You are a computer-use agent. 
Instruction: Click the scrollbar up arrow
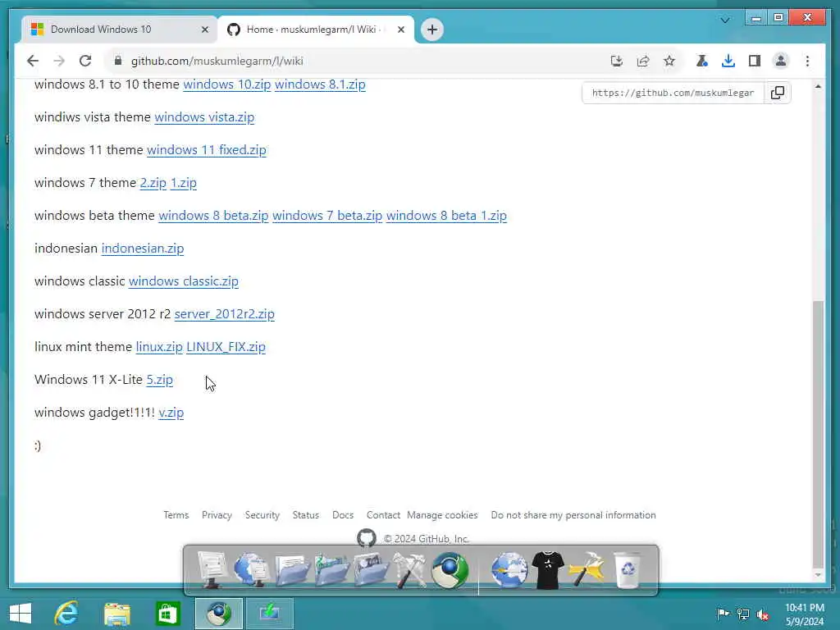[818, 86]
